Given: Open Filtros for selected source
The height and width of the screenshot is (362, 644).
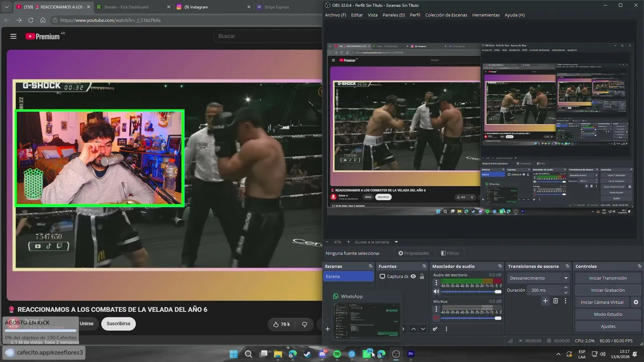Looking at the screenshot, I should 450,253.
